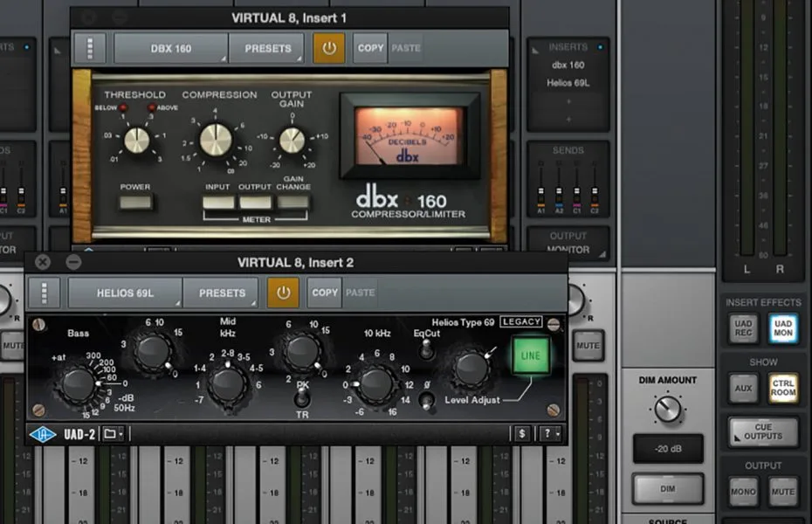
Task: Click the dbx 160 VU decibels meter
Action: pos(409,135)
